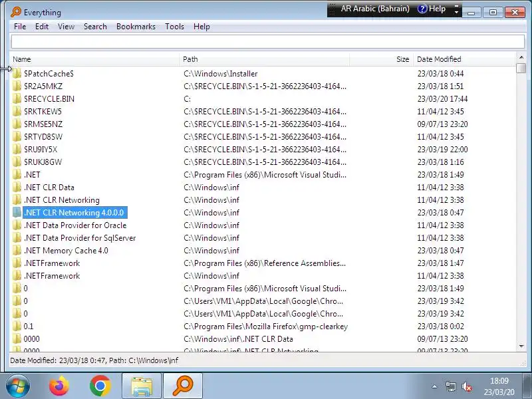Click the vertical scrollbar thumb
This screenshot has height=399, width=532.
[521, 68]
